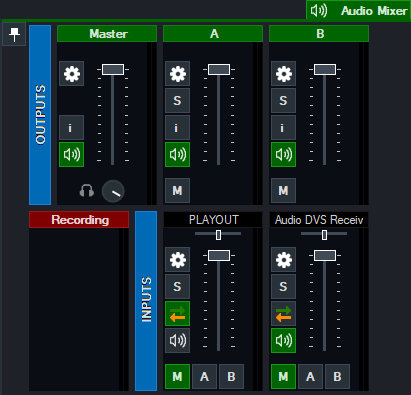411x395 pixels.
Task: Toggle auto-mix arrows on PLAYOUT input
Action: 177,314
